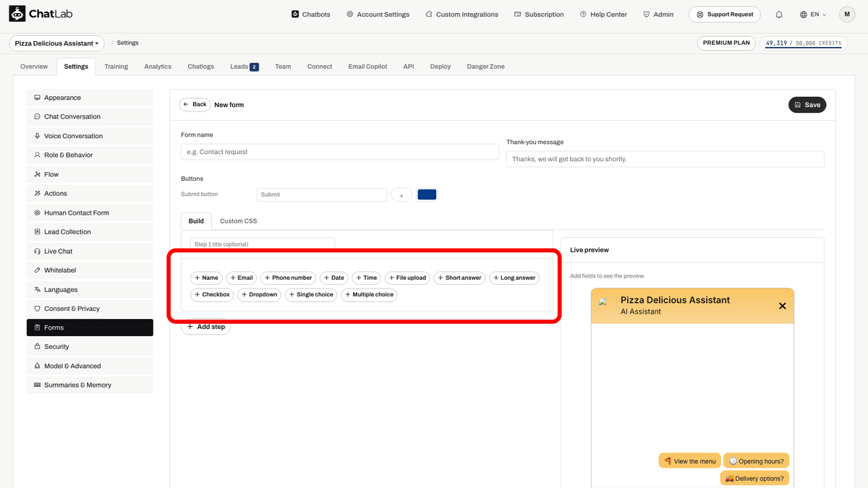Go to Account Settings
This screenshot has height=488, width=868.
pyautogui.click(x=378, y=14)
